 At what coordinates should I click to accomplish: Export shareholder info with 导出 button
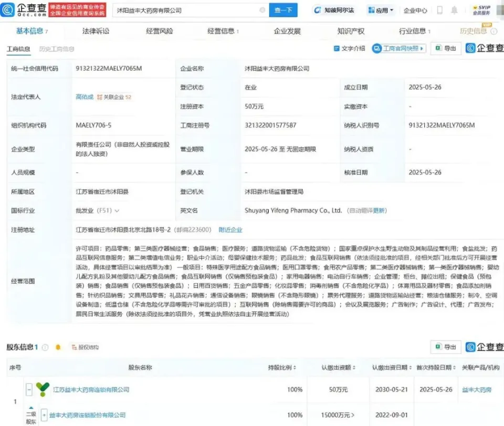click(x=446, y=347)
